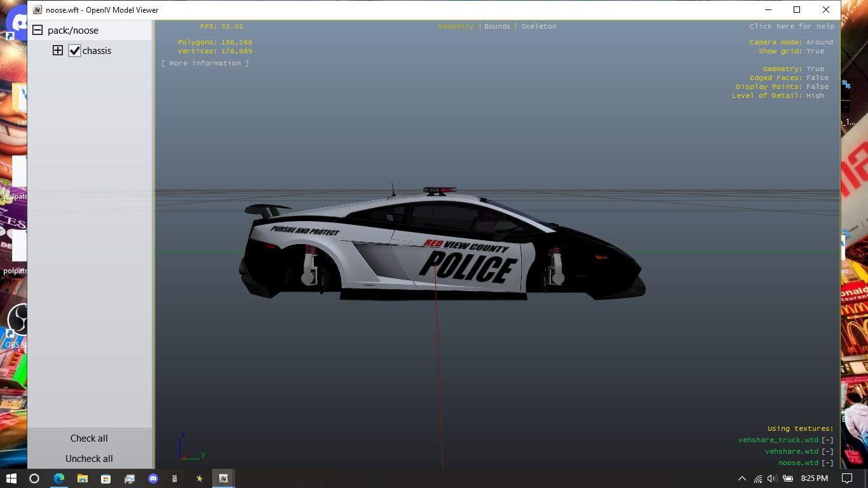The image size is (868, 488).
Task: Uncheck the chassis checkbox
Action: (x=75, y=51)
